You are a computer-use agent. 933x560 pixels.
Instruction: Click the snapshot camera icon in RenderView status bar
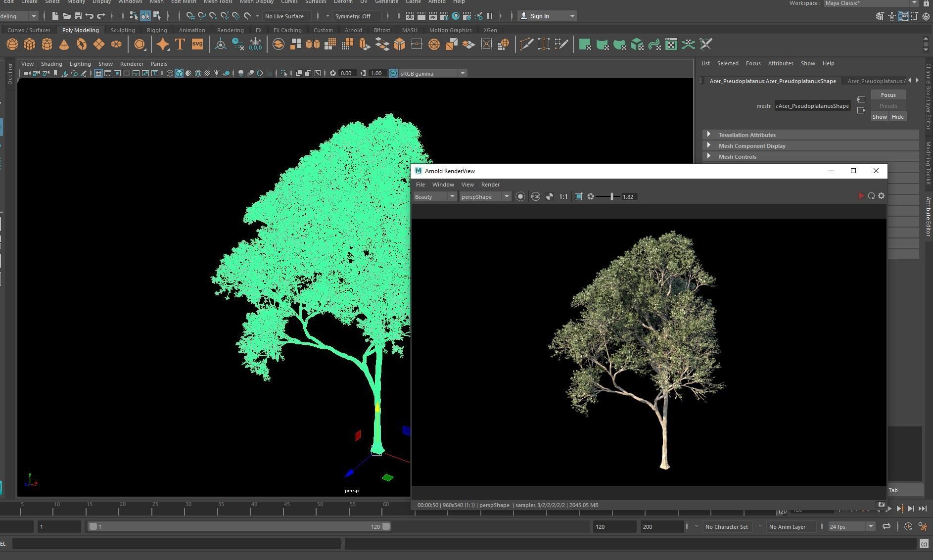pos(881,505)
